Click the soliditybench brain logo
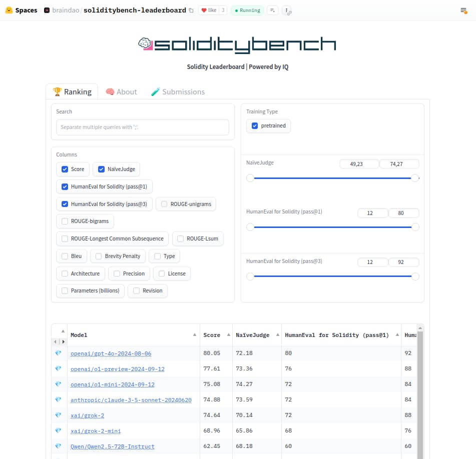The width and height of the screenshot is (476, 459). 145,43
